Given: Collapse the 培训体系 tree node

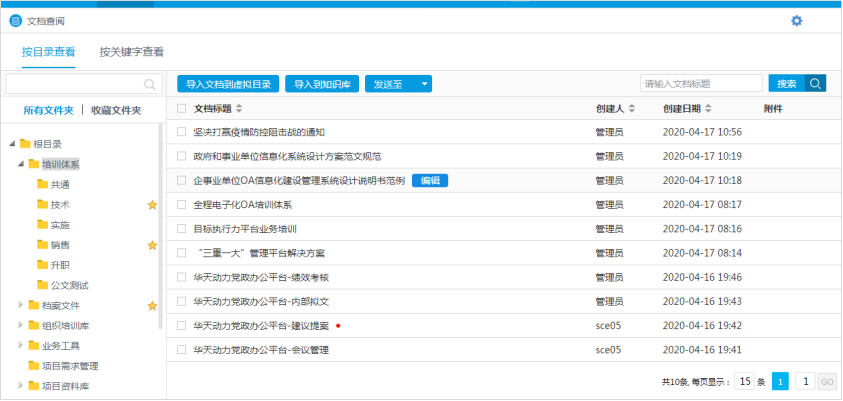Looking at the screenshot, I should coord(20,164).
